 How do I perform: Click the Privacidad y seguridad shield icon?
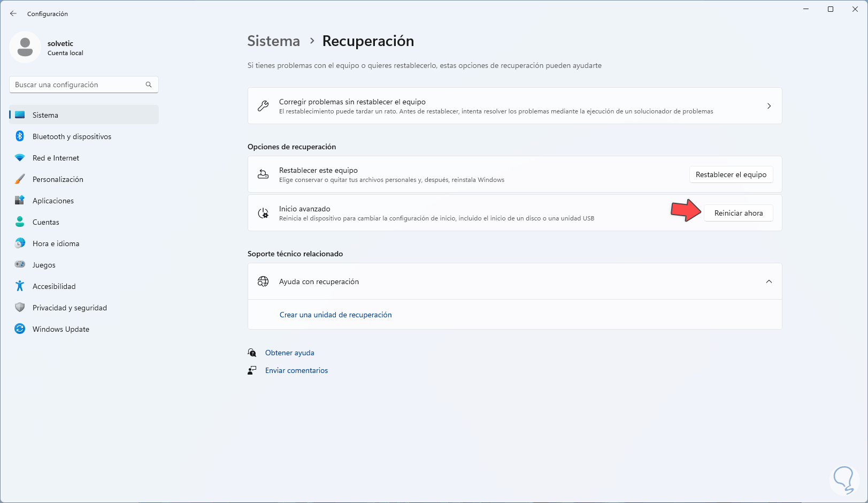(x=20, y=308)
